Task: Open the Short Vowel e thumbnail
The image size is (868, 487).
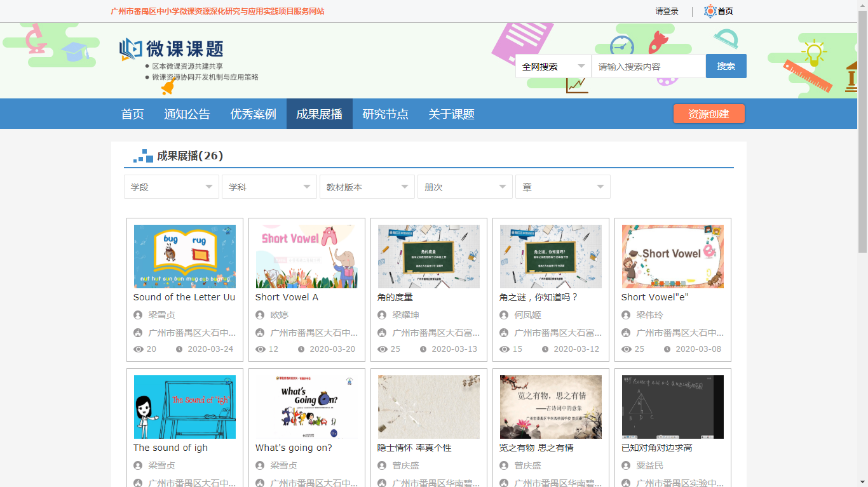Action: pos(673,257)
